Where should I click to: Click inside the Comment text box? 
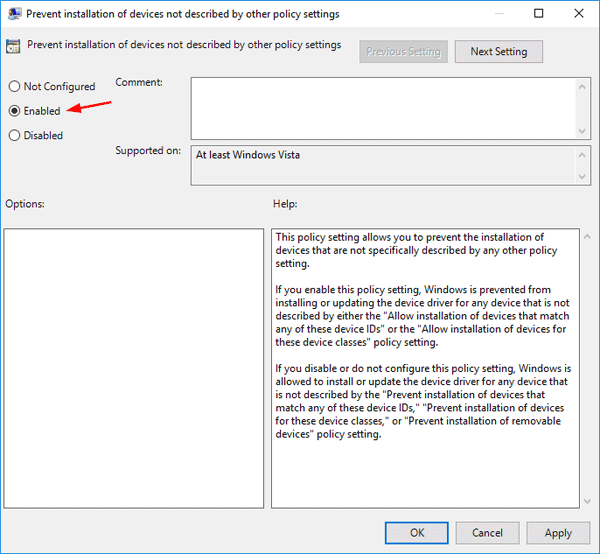[380, 107]
